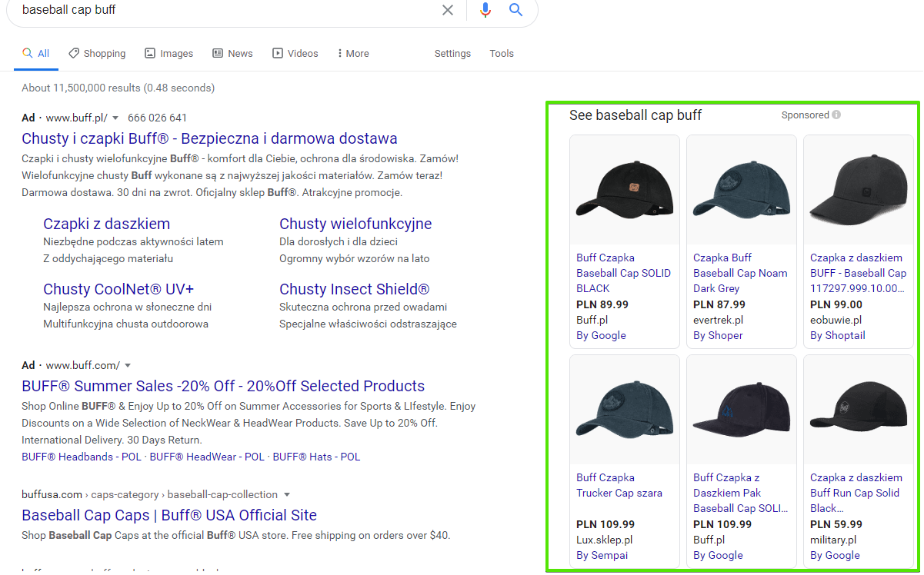Open the Chusty Insect Shield sitelink
This screenshot has height=575, width=924.
pos(355,289)
